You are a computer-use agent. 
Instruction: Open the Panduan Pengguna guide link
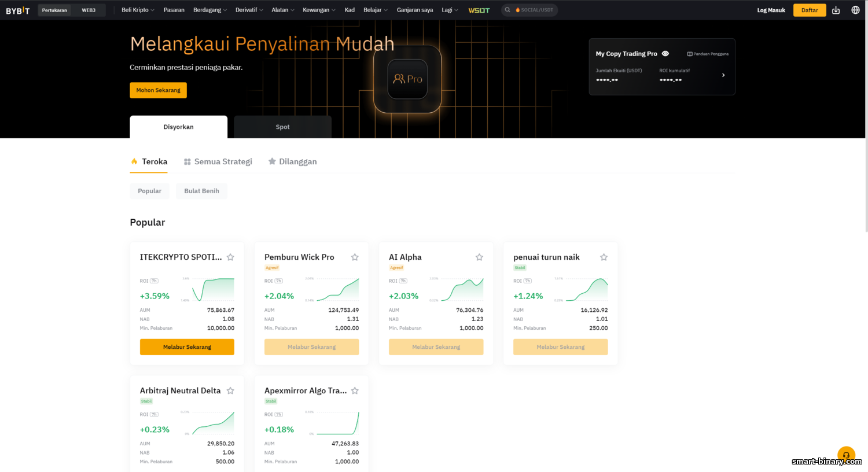[x=708, y=54]
